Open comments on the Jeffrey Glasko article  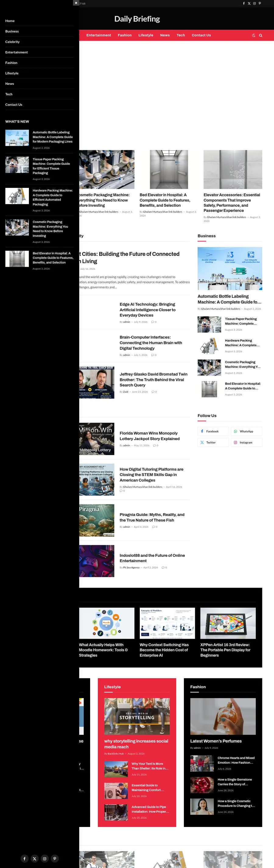[154, 392]
